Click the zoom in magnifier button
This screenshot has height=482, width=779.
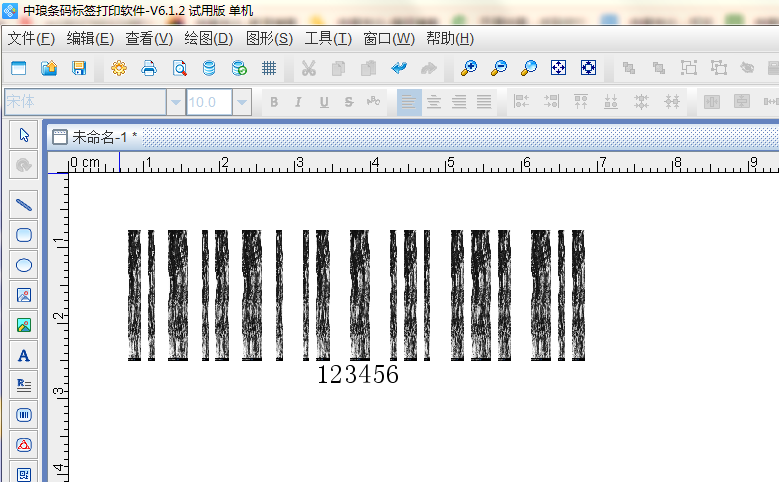(x=468, y=68)
